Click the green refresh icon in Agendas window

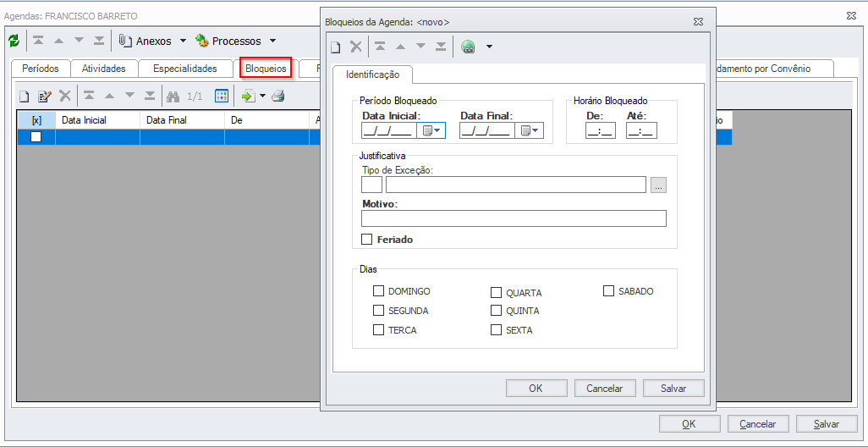[14, 41]
